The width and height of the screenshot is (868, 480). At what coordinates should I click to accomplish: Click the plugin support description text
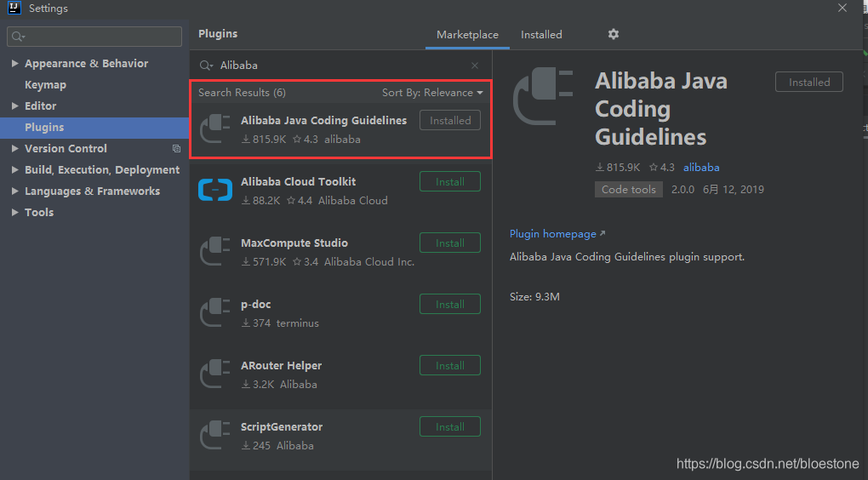pyautogui.click(x=627, y=257)
